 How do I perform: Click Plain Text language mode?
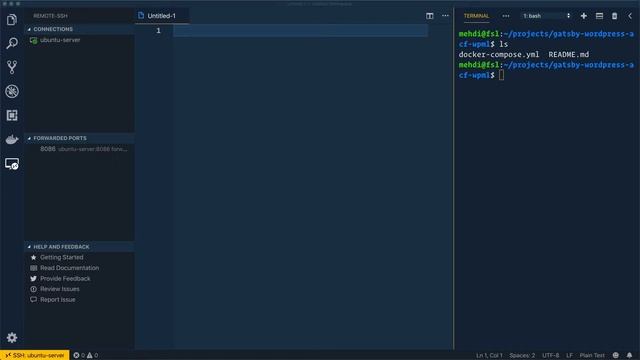592,355
